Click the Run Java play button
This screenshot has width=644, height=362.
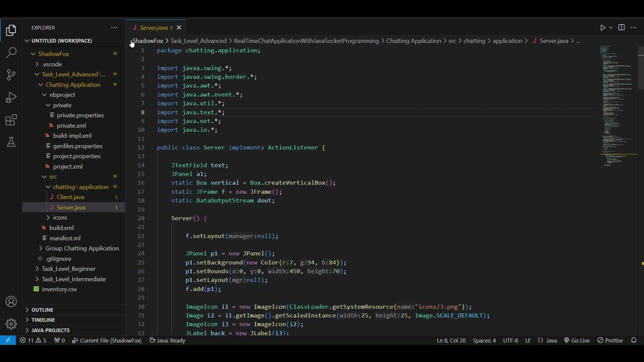pyautogui.click(x=603, y=28)
